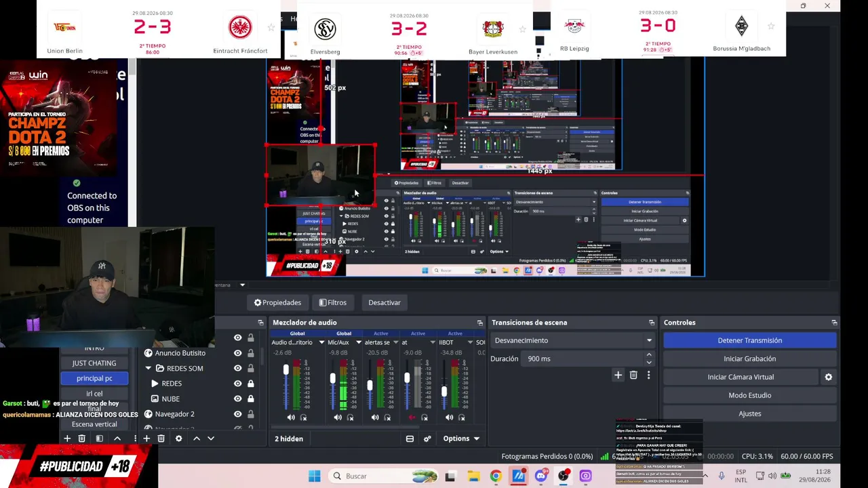The height and width of the screenshot is (488, 868).
Task: Select the JUST CHATING scene
Action: 94,363
